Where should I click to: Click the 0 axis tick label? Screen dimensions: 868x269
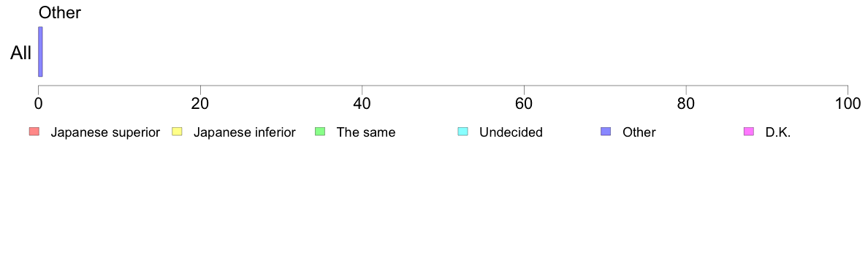click(x=38, y=103)
